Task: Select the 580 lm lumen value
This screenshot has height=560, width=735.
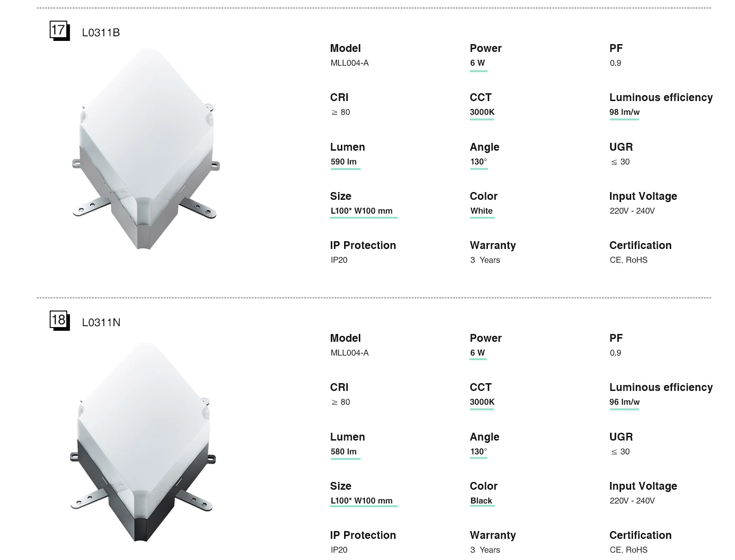Action: [344, 452]
